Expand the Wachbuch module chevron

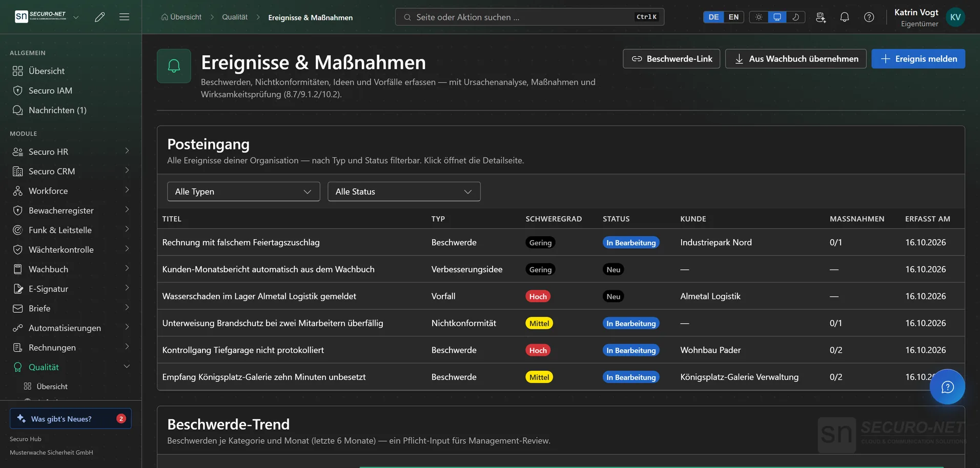pos(127,269)
